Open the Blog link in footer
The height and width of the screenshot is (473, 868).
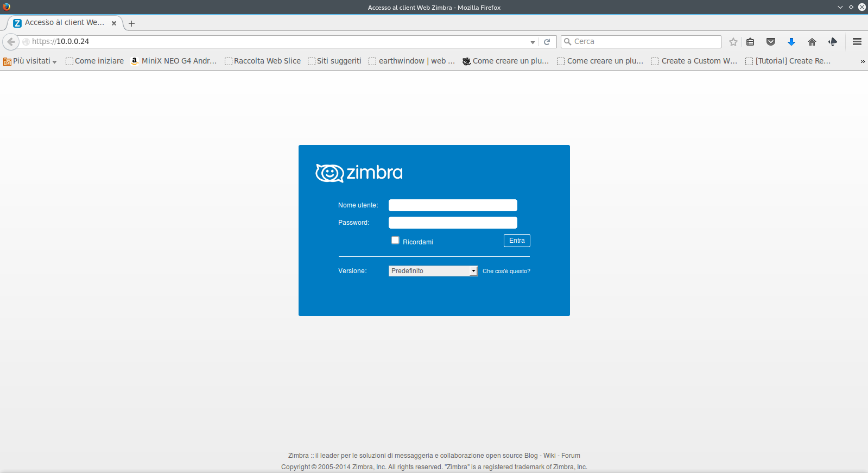coord(531,456)
